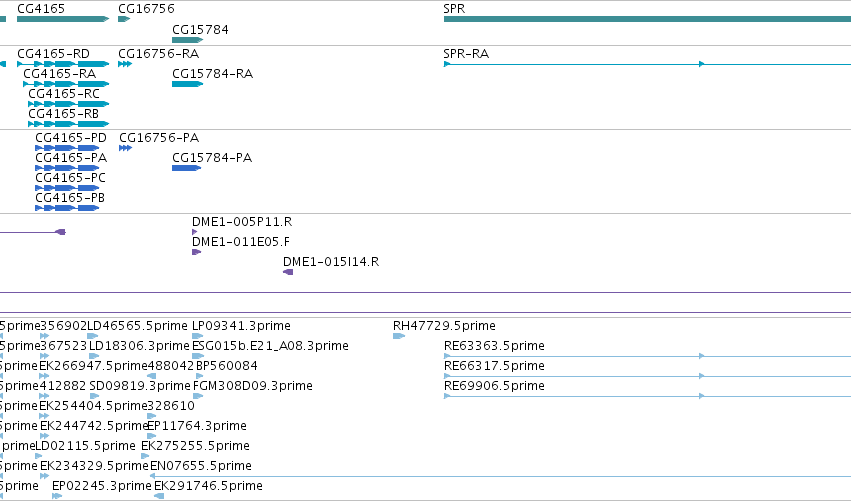Select the DME1-011E05.F feature arrow

(196, 252)
